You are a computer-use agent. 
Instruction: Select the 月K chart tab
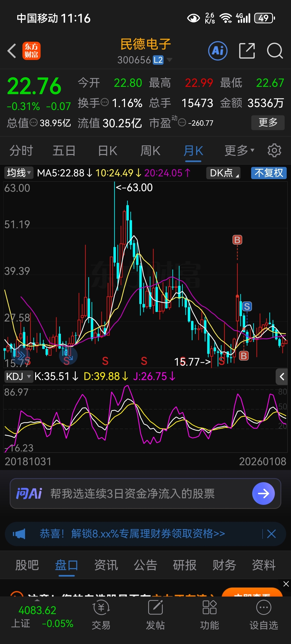tap(193, 150)
